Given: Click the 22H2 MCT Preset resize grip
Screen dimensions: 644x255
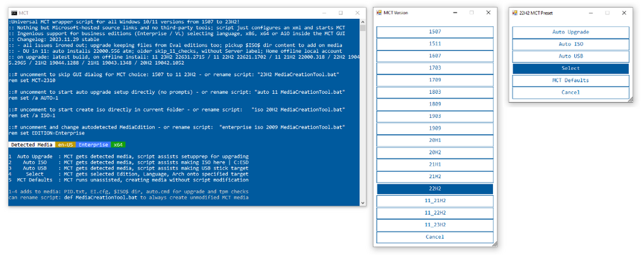Looking at the screenshot, I should click(630, 99).
